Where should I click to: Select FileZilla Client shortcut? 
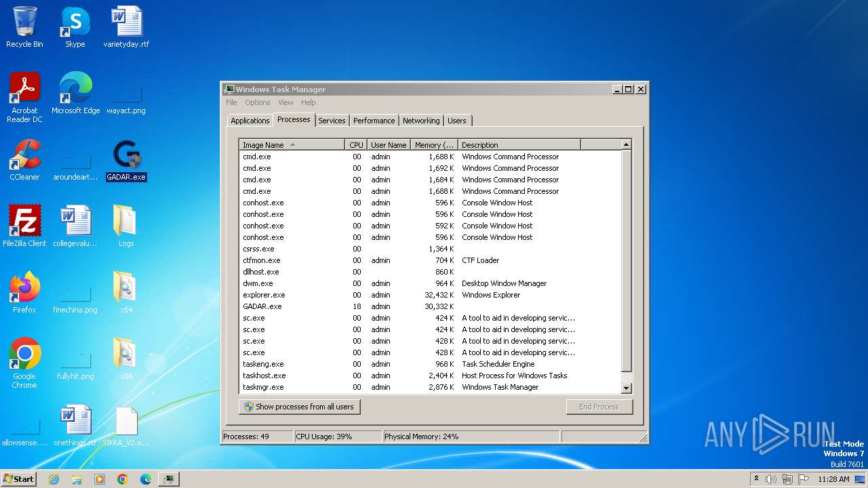click(x=24, y=226)
